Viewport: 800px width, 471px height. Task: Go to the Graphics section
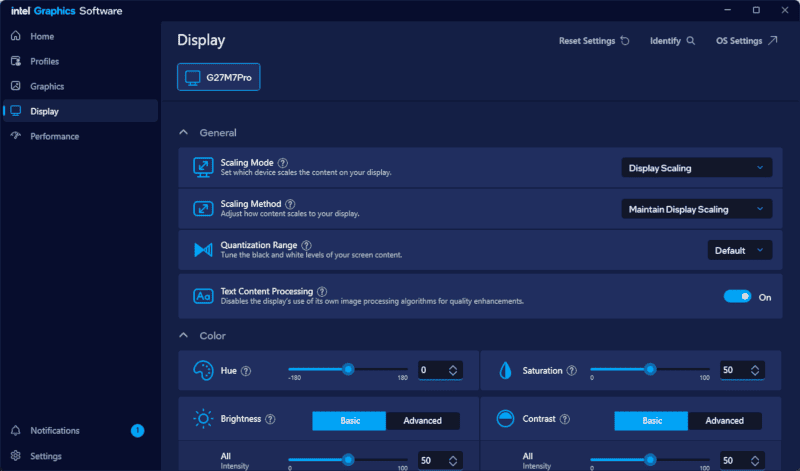[x=47, y=86]
